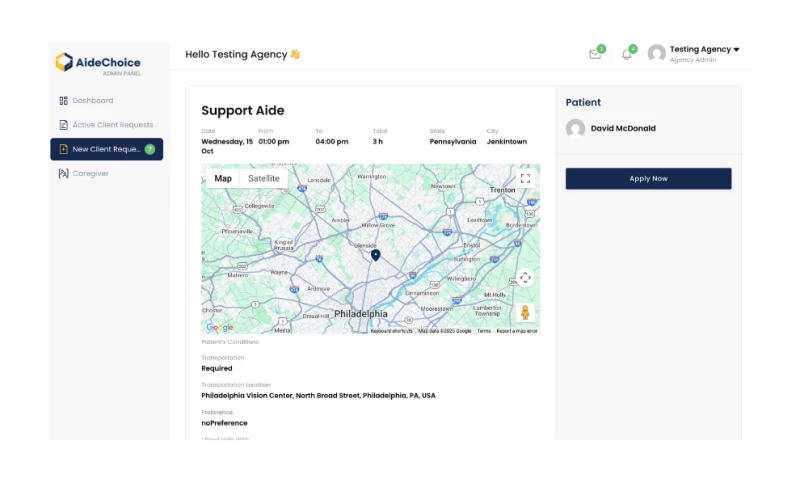
Task: Click the AideChoice logo
Action: pyautogui.click(x=98, y=64)
